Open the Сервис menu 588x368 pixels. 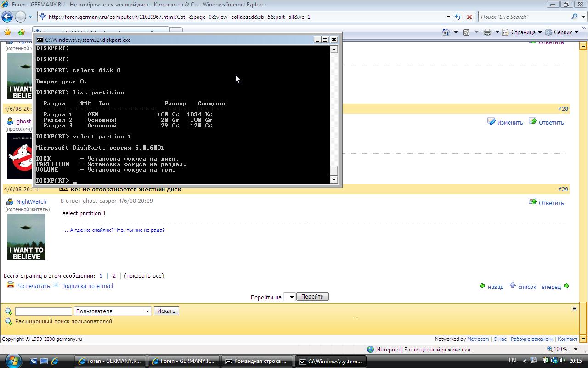[563, 32]
